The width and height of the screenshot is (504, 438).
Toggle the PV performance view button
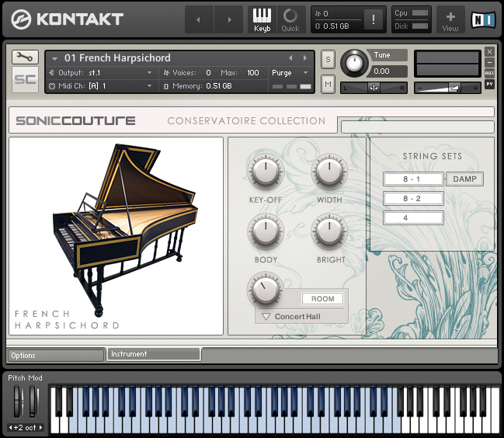pos(489,84)
